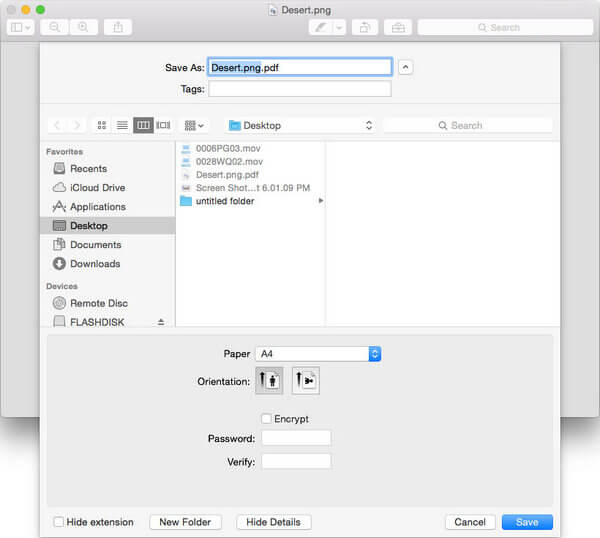Switch to icon view in file browser
Viewport: 600px width, 538px height.
point(101,125)
